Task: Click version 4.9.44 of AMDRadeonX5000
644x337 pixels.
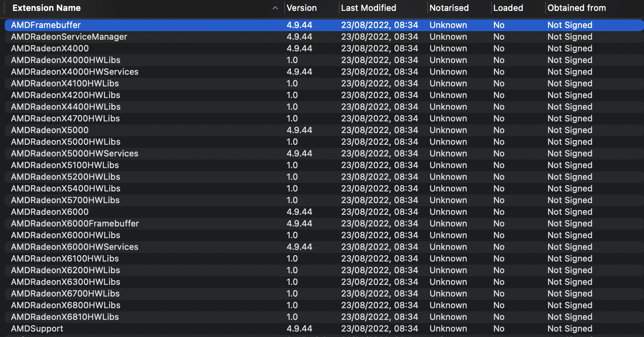Action: 299,130
